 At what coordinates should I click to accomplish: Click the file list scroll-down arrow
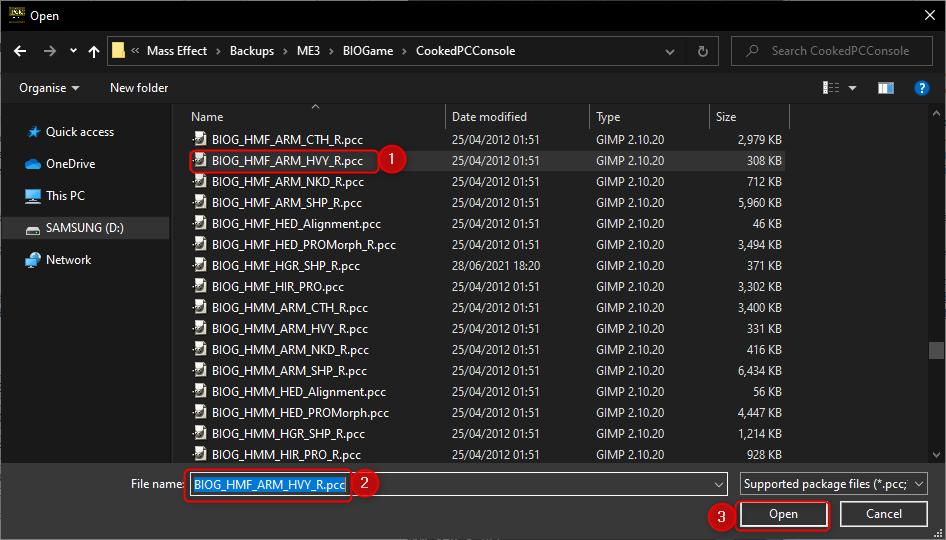tap(936, 456)
